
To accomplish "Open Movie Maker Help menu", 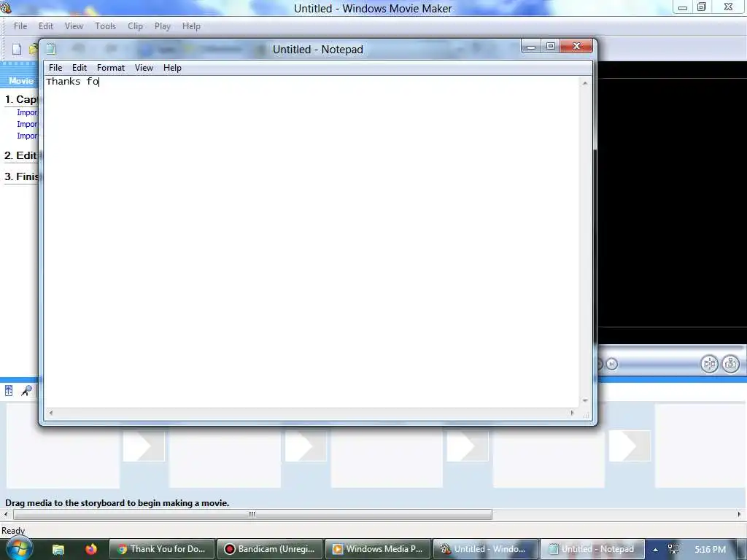I will coord(191,26).
